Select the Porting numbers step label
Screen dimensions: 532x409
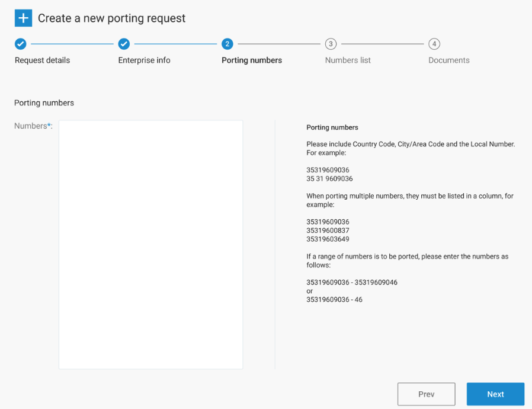coord(252,60)
